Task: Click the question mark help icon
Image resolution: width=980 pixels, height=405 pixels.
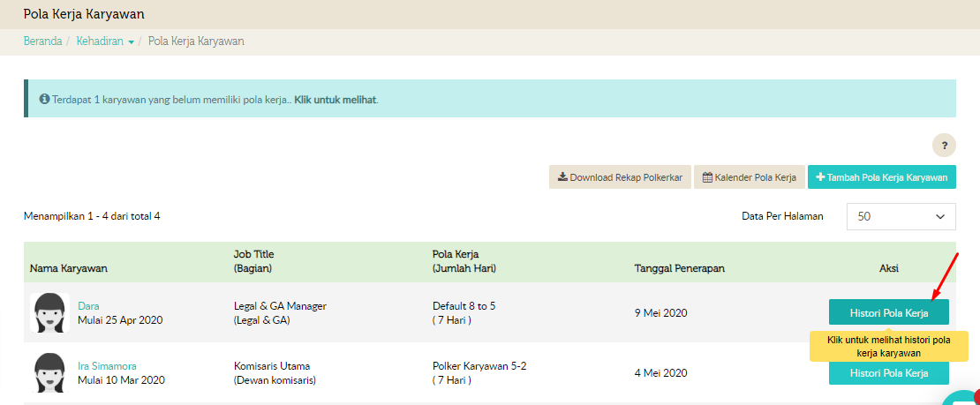Action: [x=944, y=146]
